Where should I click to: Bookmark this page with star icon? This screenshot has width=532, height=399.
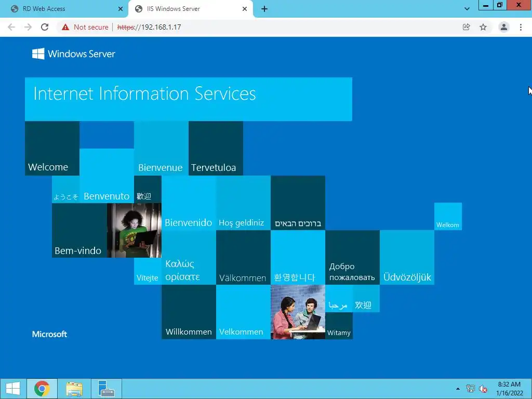click(x=483, y=27)
